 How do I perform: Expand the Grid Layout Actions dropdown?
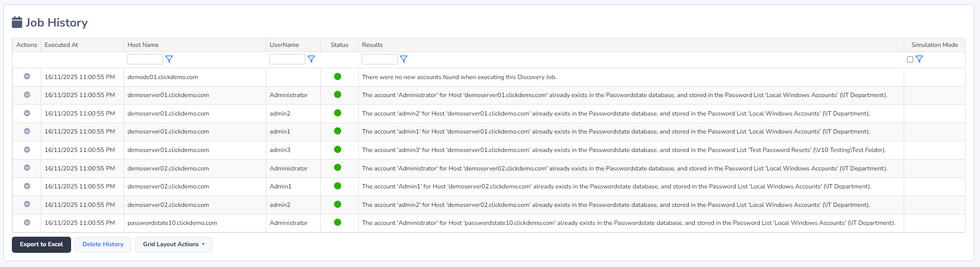click(x=174, y=244)
